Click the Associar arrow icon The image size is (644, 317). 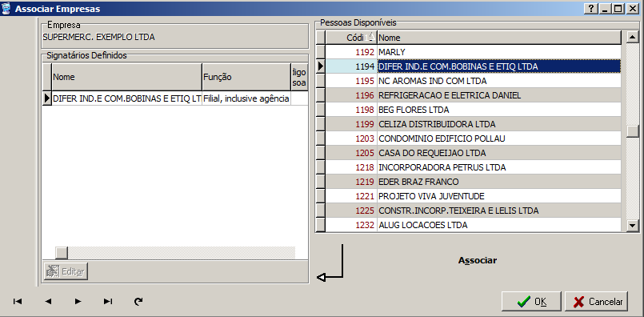coord(330,263)
